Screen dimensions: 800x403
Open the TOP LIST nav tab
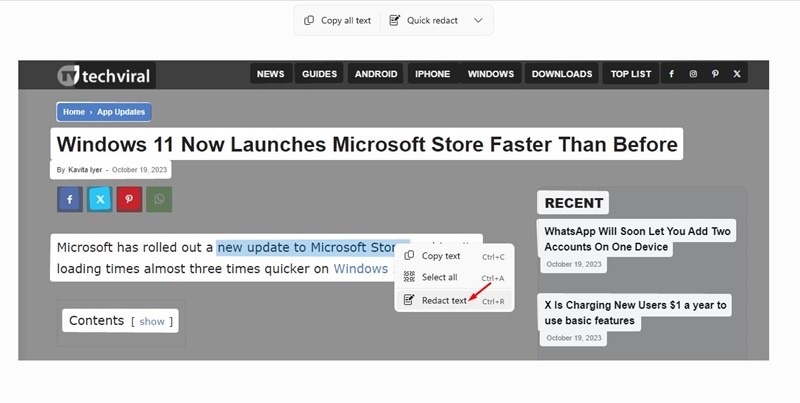(x=631, y=73)
